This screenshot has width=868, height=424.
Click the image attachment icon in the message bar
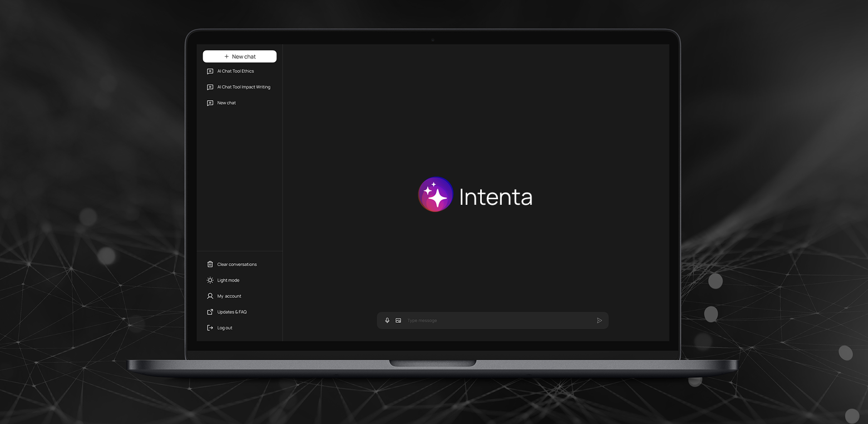(398, 321)
